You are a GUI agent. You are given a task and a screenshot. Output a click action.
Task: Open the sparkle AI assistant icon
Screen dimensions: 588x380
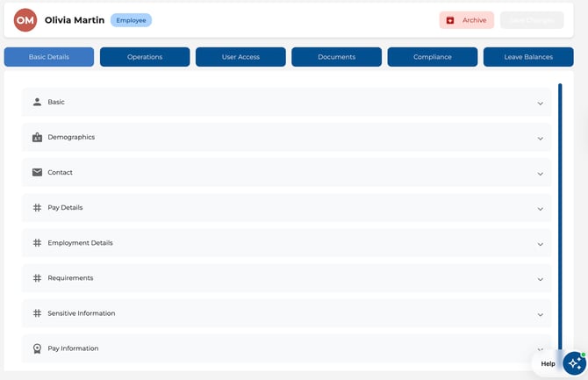point(574,362)
